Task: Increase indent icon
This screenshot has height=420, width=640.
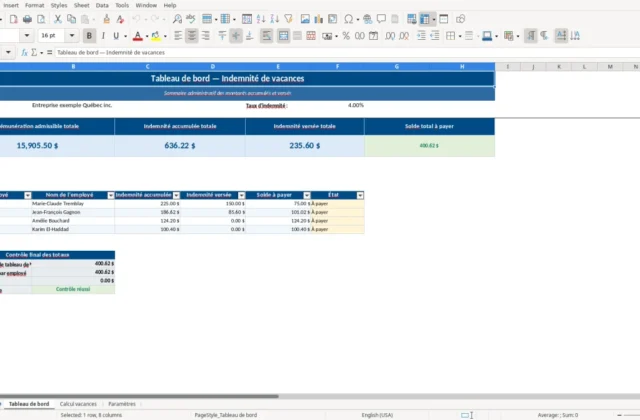Action: pyautogui.click(x=421, y=36)
